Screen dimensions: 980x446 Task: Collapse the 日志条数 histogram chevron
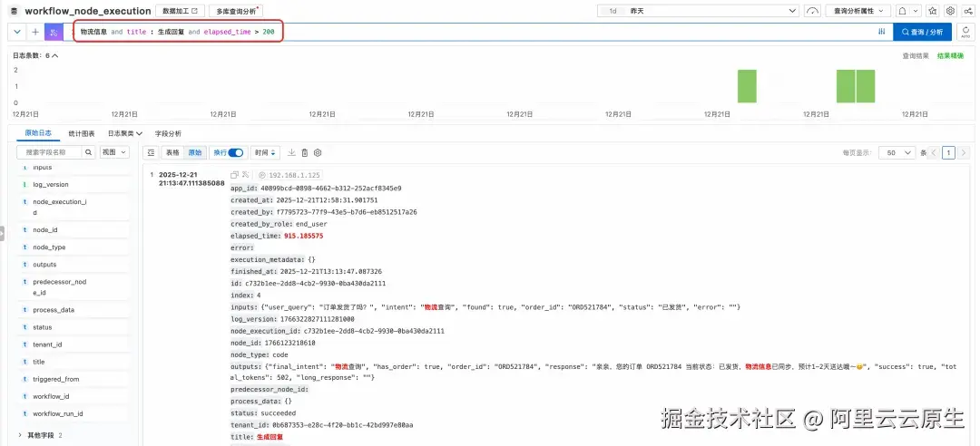(55, 55)
